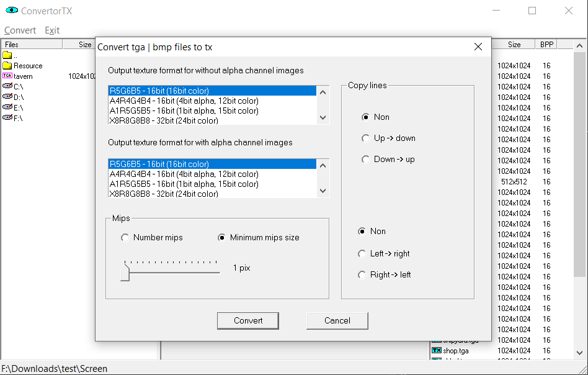Select A4R4G4B4 in with-alpha format list
The height and width of the screenshot is (375, 588).
click(184, 174)
